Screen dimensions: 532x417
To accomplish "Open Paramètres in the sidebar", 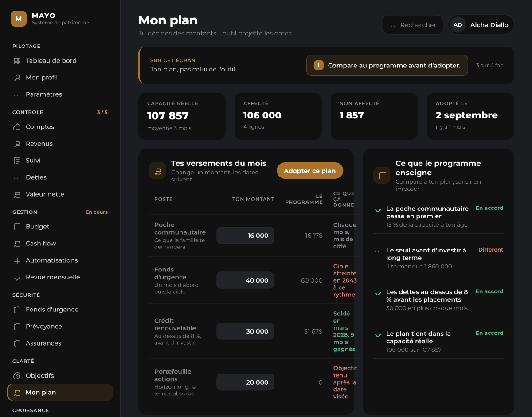I will [60, 94].
